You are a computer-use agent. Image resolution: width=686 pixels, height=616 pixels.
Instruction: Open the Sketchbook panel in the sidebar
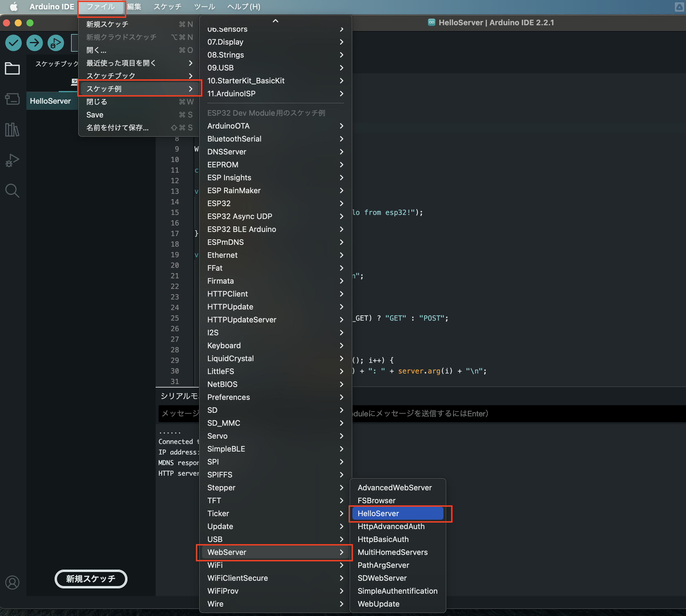pos(12,68)
